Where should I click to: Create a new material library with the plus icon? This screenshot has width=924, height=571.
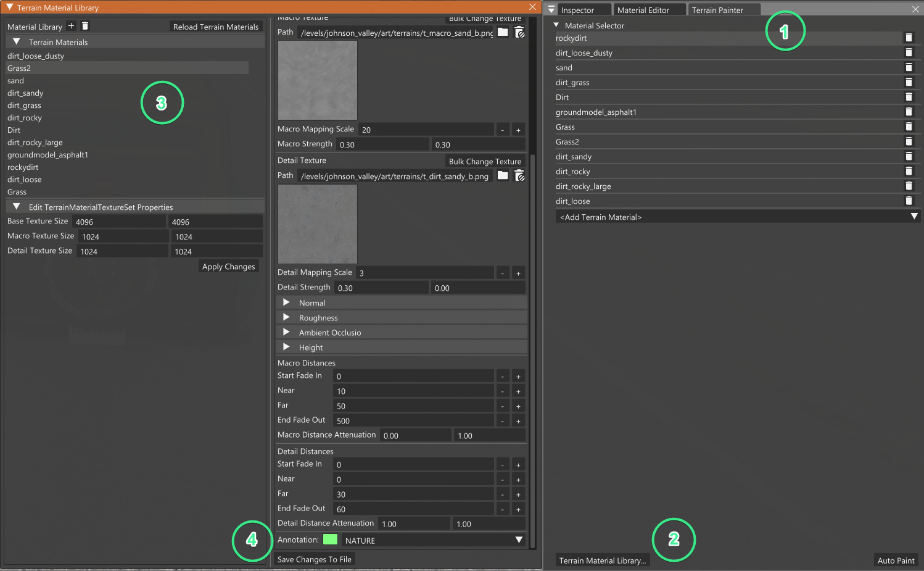pos(71,26)
